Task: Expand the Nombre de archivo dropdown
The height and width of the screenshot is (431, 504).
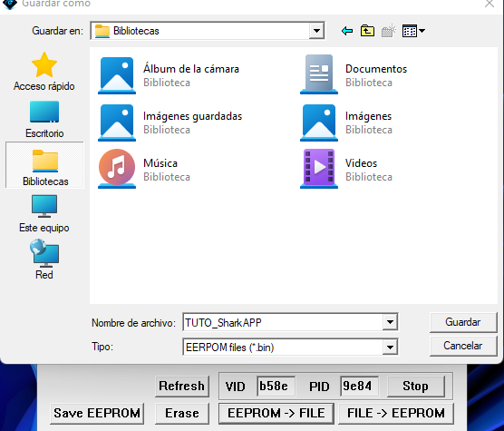Action: (x=390, y=322)
